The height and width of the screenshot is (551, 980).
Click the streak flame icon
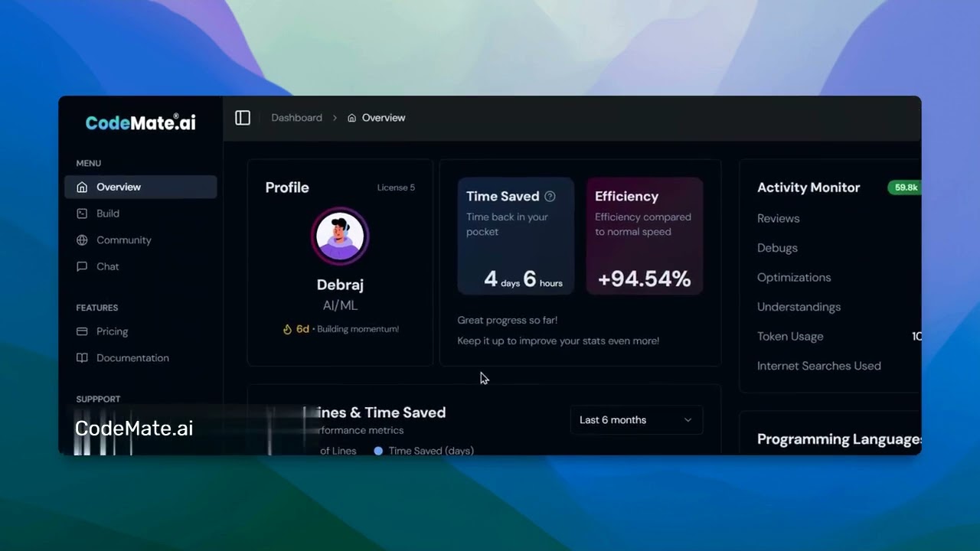[287, 329]
